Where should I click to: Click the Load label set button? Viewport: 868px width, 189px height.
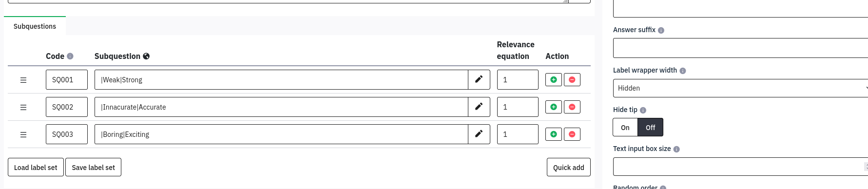coord(36,167)
